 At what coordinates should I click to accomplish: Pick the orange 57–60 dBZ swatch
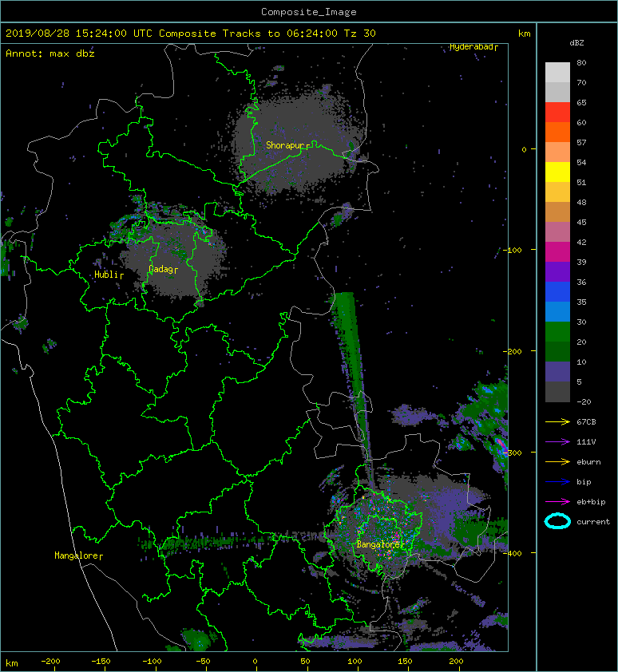(557, 132)
